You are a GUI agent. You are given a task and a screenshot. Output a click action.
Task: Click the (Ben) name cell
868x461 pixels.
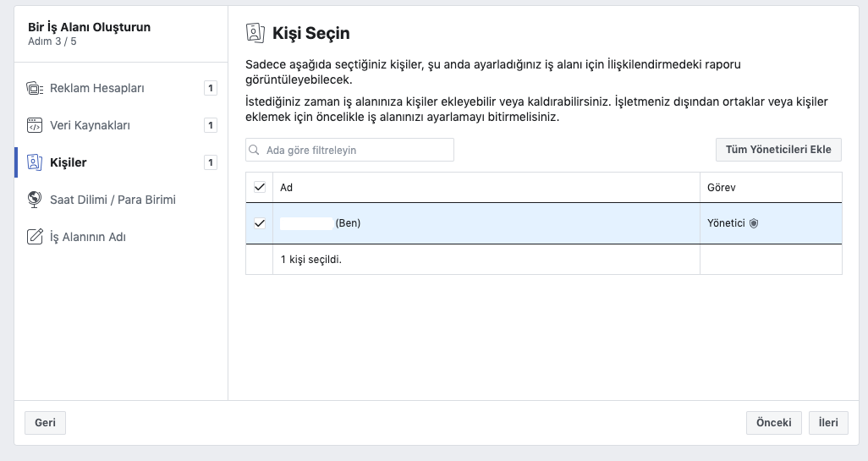486,223
